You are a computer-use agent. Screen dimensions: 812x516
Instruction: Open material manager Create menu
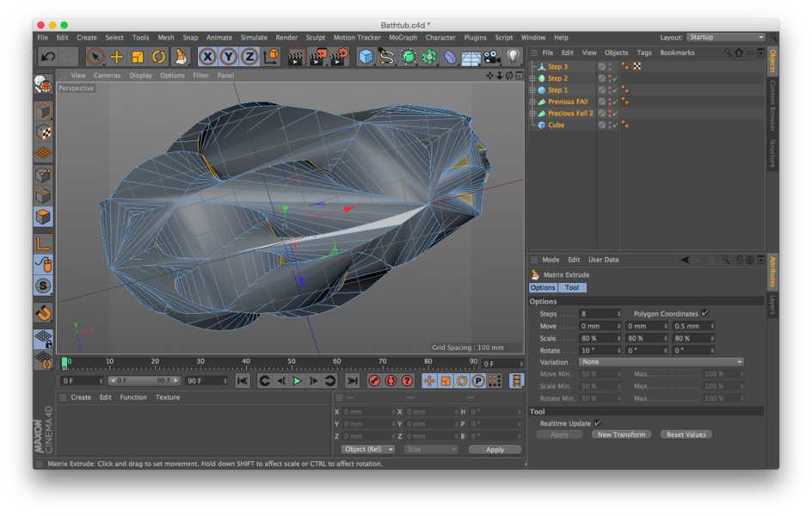coord(81,397)
